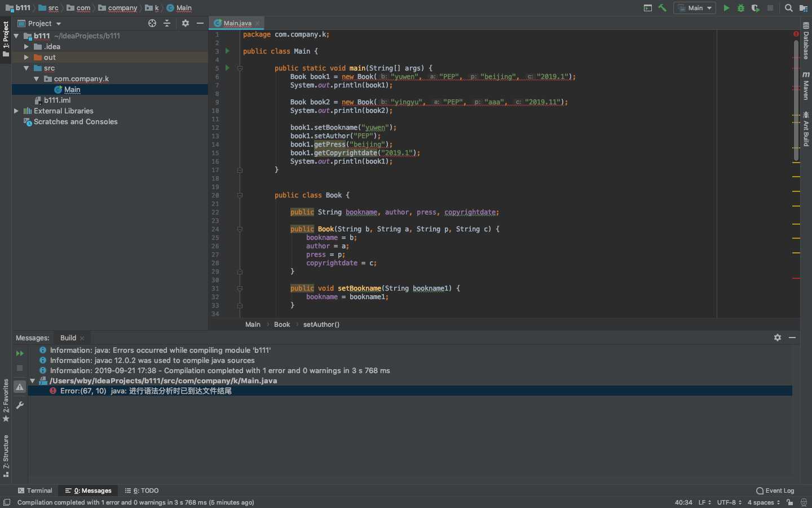Click the Build project hammer icon
The width and height of the screenshot is (812, 508).
point(663,8)
